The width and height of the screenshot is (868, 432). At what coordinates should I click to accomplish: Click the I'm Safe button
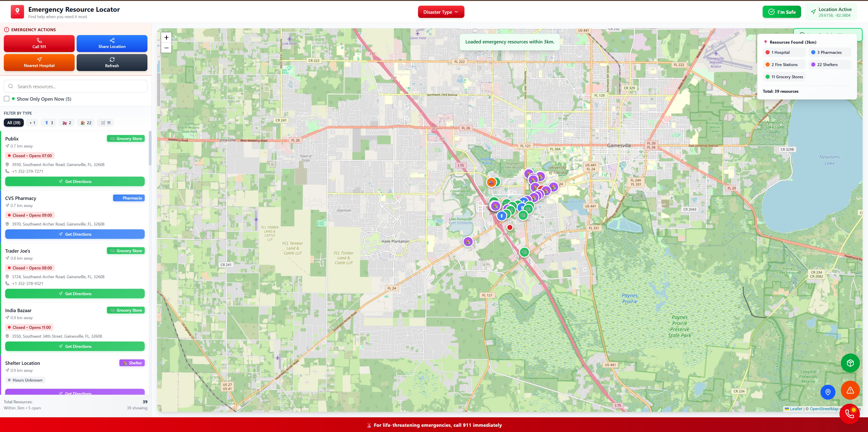point(781,12)
